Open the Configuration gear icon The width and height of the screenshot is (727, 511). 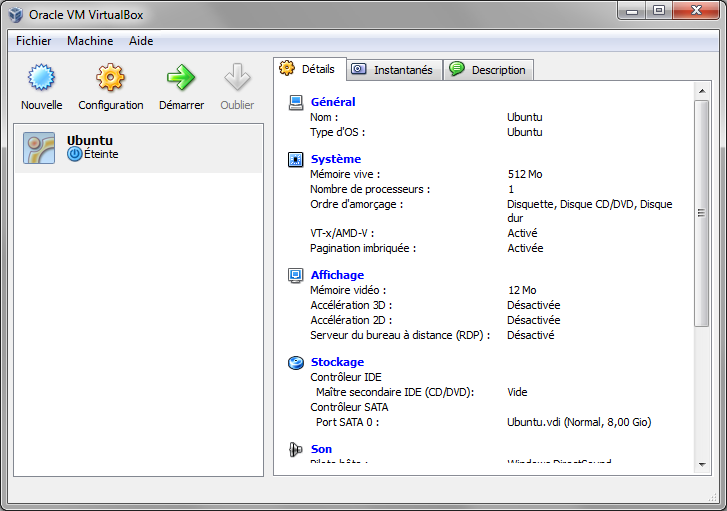tap(110, 78)
